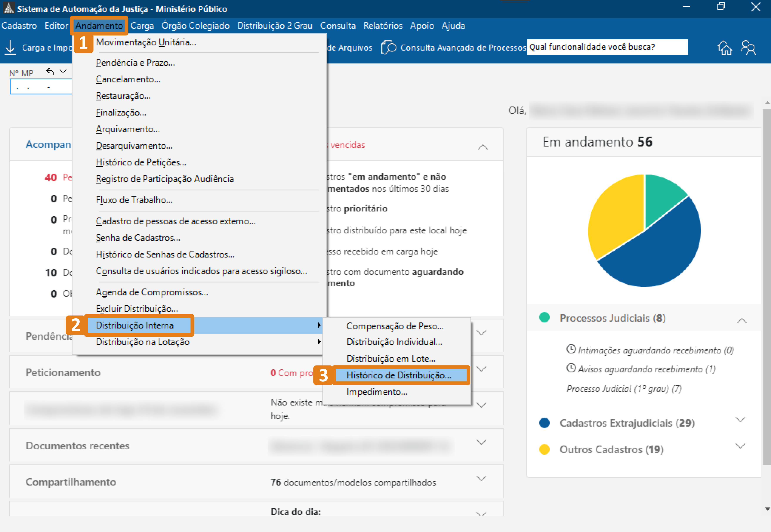
Task: Expand the Compartilhamento panel chevron
Action: [x=481, y=479]
